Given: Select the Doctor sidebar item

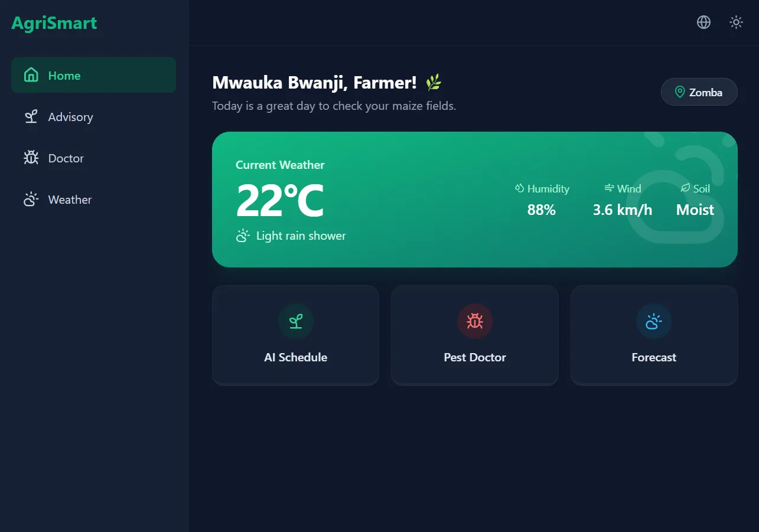Looking at the screenshot, I should 93,158.
